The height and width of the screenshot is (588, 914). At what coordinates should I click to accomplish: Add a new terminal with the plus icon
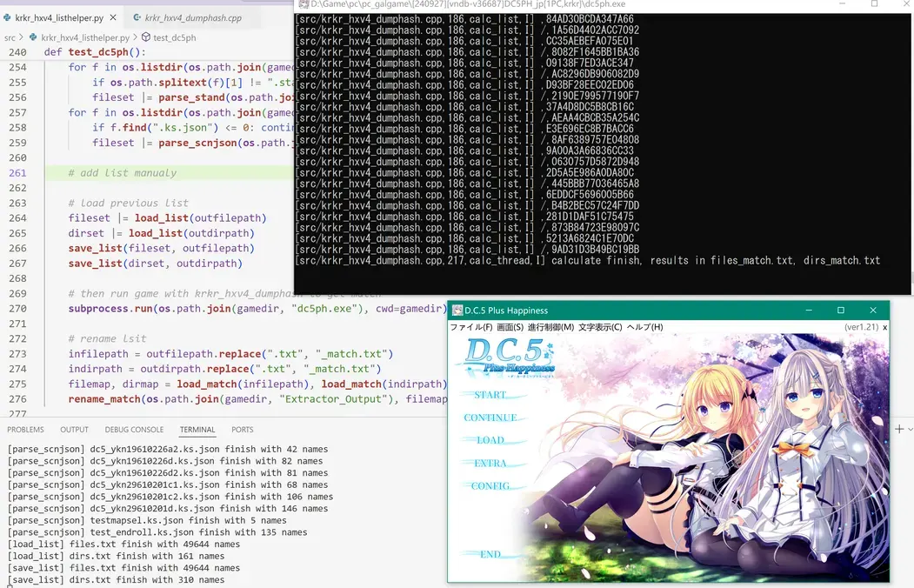(x=899, y=429)
